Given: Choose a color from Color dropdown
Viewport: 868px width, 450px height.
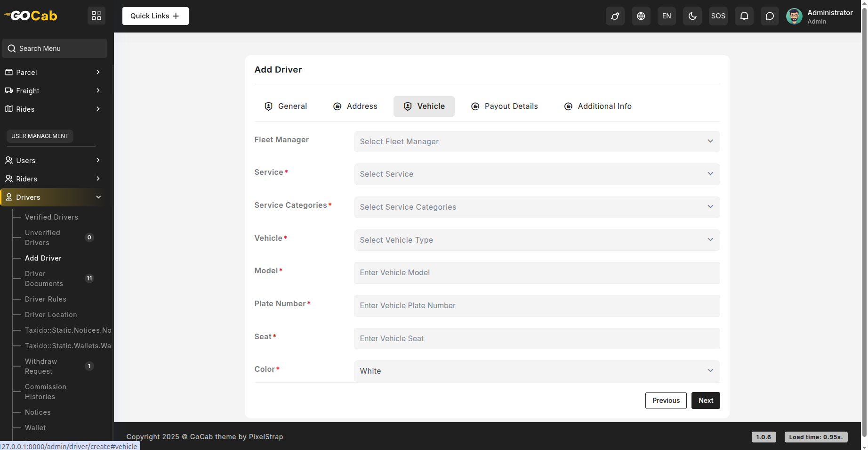Looking at the screenshot, I should point(537,371).
